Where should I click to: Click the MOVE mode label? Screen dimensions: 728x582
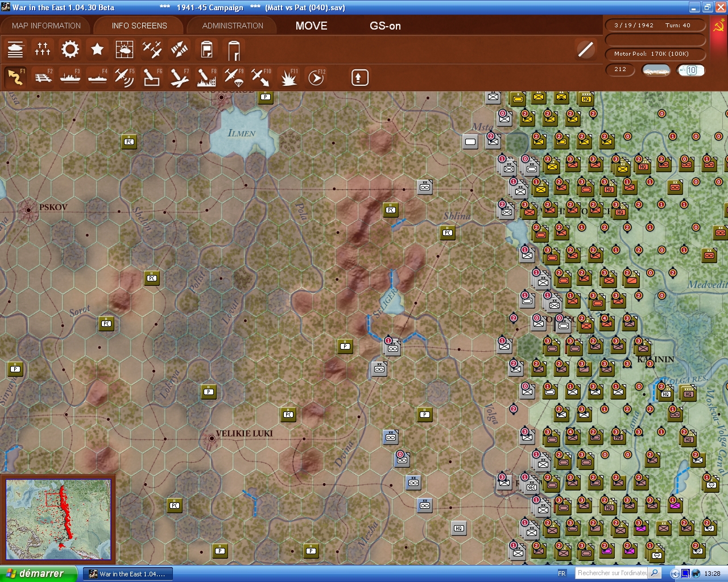(x=312, y=26)
